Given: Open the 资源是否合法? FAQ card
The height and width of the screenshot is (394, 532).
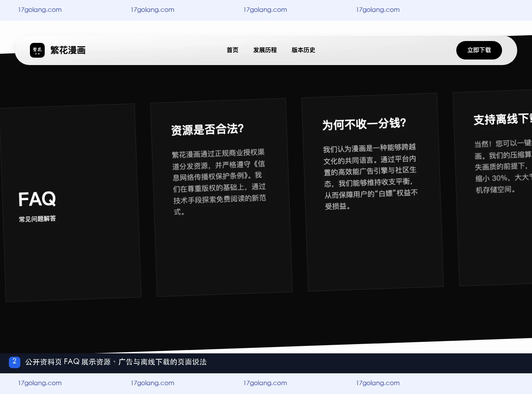Looking at the screenshot, I should (221, 197).
